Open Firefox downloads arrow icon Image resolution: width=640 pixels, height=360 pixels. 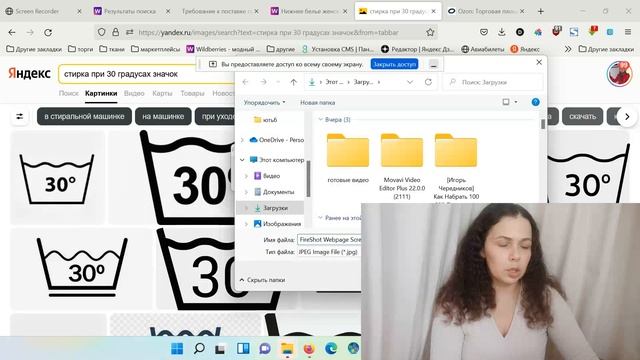click(502, 32)
